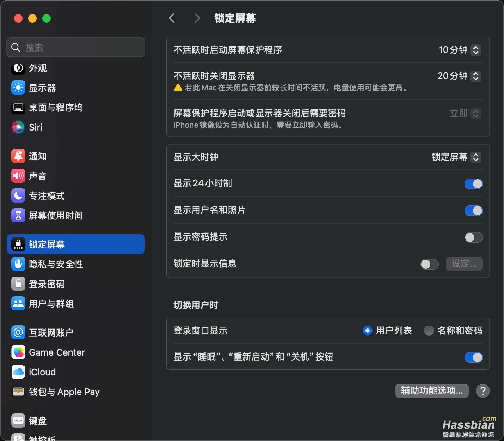Click the 专注模式 moon icon
The height and width of the screenshot is (441, 504).
pos(18,195)
